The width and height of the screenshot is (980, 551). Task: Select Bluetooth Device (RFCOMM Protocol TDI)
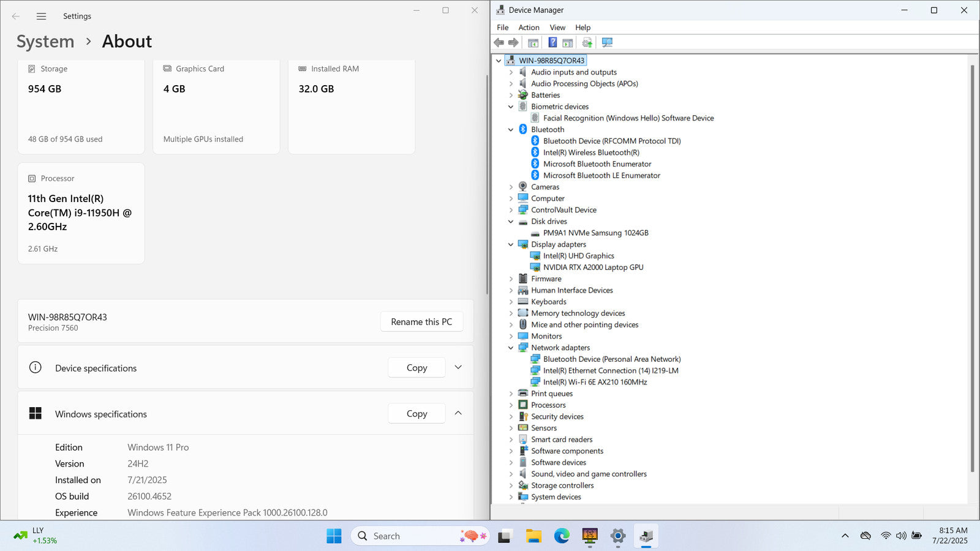[612, 141]
